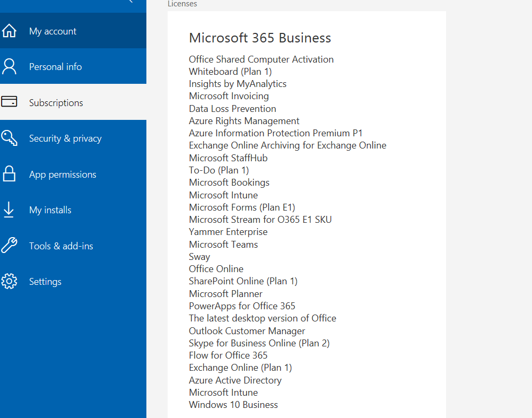The height and width of the screenshot is (418, 532).
Task: Click 'Exchange Online Archiving for Exchange Online'
Action: point(287,145)
